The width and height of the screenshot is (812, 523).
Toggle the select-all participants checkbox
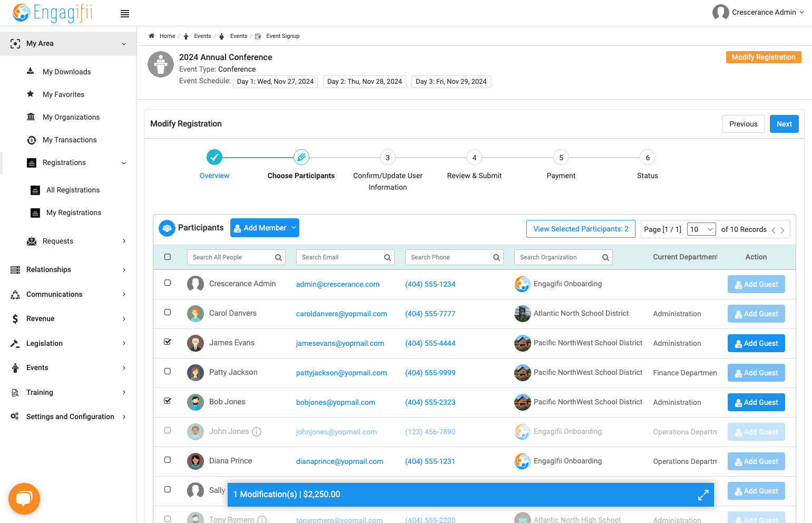(x=168, y=257)
